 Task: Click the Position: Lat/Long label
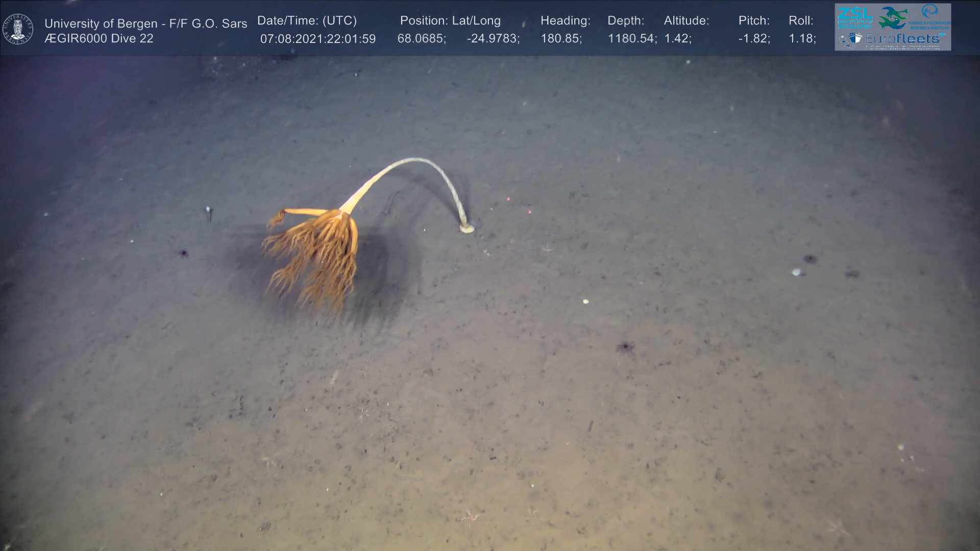(450, 21)
